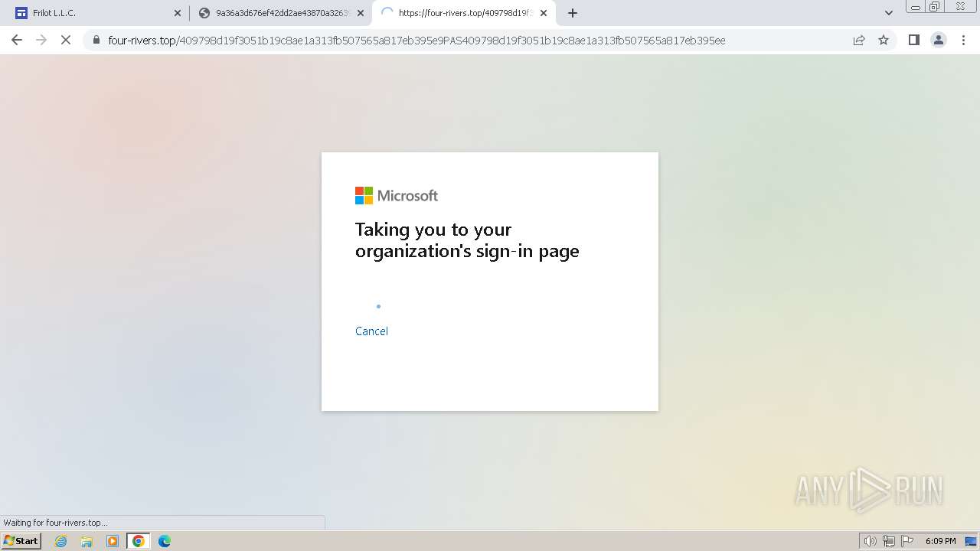Open File Explorer from taskbar
Screen dimensions: 980x551
(x=87, y=541)
